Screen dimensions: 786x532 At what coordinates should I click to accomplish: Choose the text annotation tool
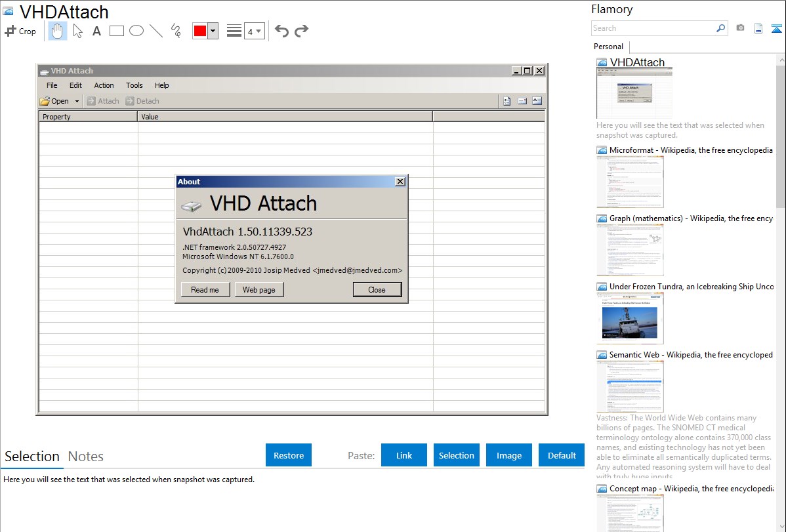[96, 31]
